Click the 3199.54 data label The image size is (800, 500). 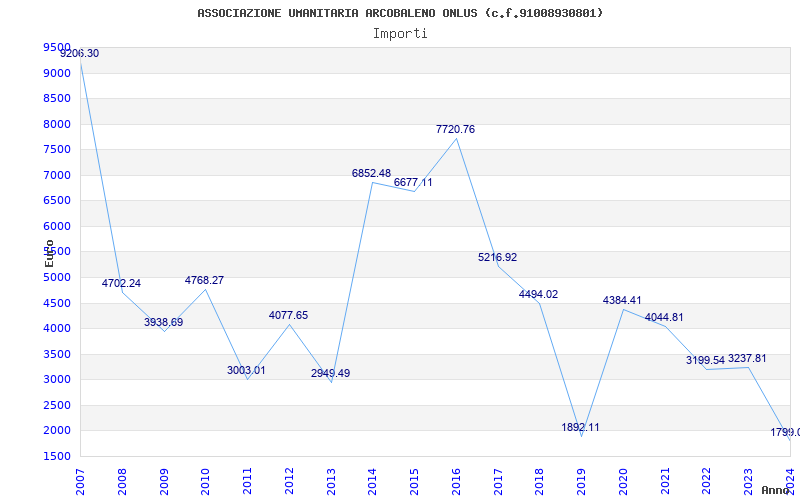pyautogui.click(x=706, y=361)
